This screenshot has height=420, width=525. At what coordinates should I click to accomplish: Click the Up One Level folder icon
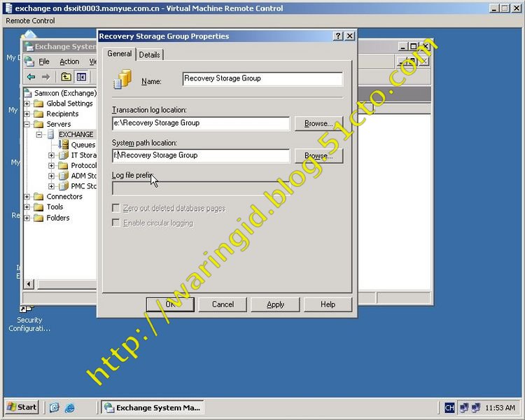click(66, 77)
